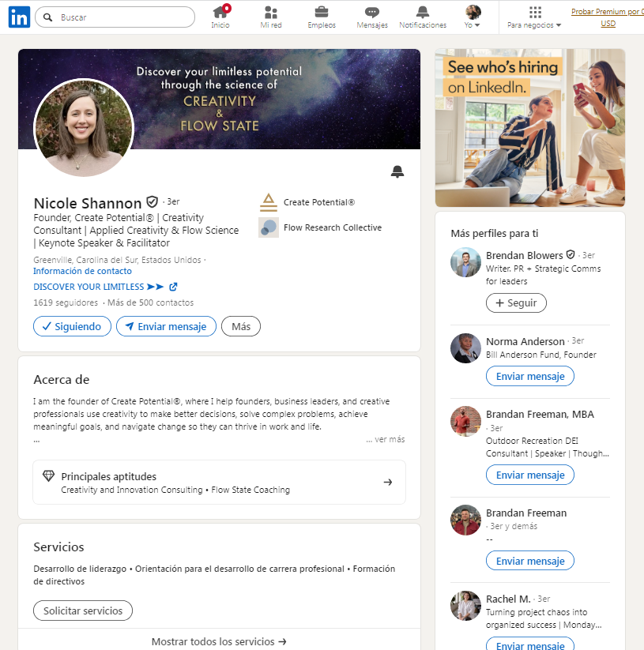Click Solicitar servicios button

[83, 611]
